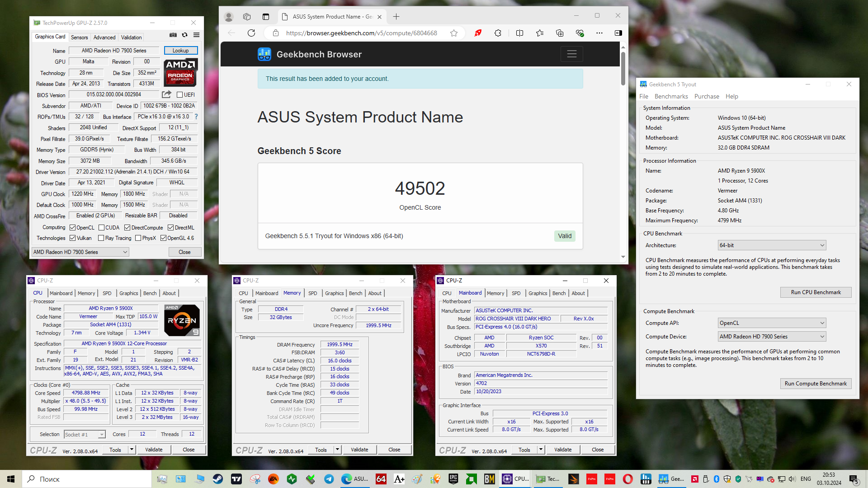Expand Tools dropdown arrow in Mainboard CPU-Z window

(x=541, y=450)
